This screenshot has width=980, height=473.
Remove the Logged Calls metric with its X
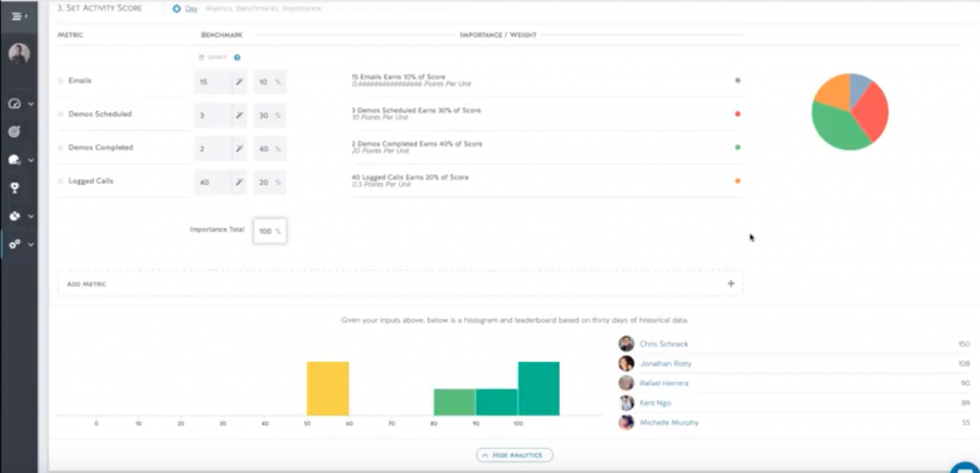(60, 181)
